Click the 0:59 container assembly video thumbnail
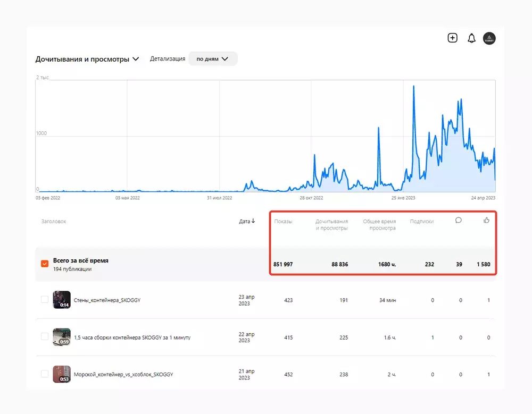Viewport: 532px width, 414px height. pyautogui.click(x=62, y=337)
